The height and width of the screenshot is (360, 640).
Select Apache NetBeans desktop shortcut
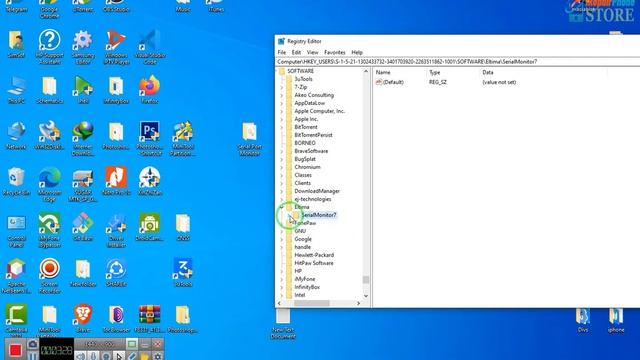[x=16, y=276]
